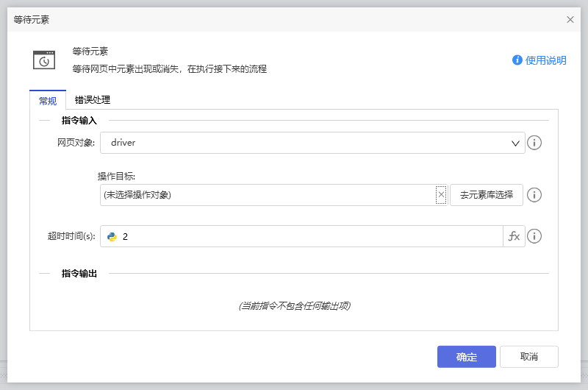Switch to the 常规 tab
The image size is (588, 390).
coord(47,101)
